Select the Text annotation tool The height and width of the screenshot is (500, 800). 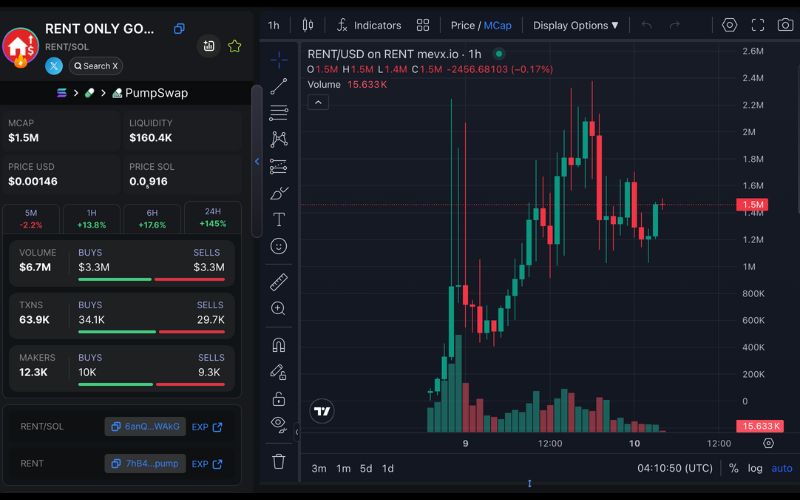pos(279,219)
